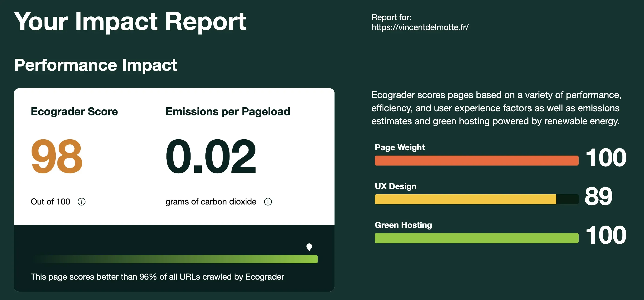644x300 pixels.
Task: Click the 'Report for:' label
Action: [x=391, y=17]
